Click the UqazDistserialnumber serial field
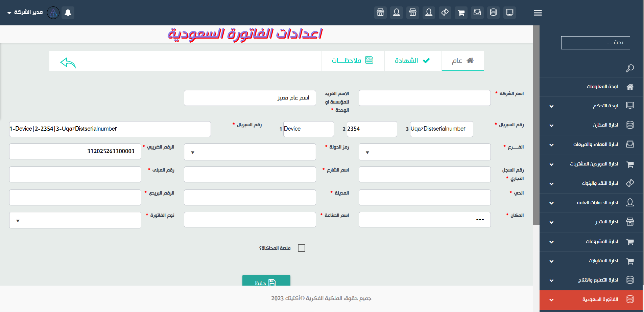Viewport: 644px width, 312px height. [x=442, y=129]
